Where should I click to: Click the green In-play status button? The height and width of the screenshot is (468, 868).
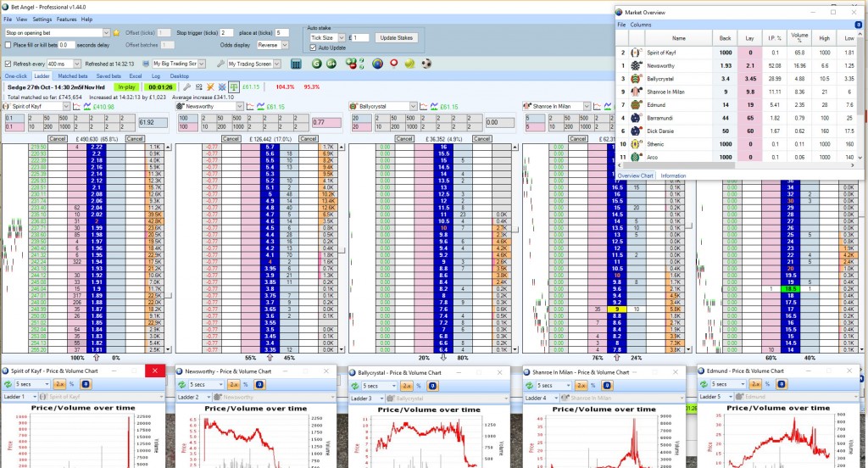(x=126, y=87)
